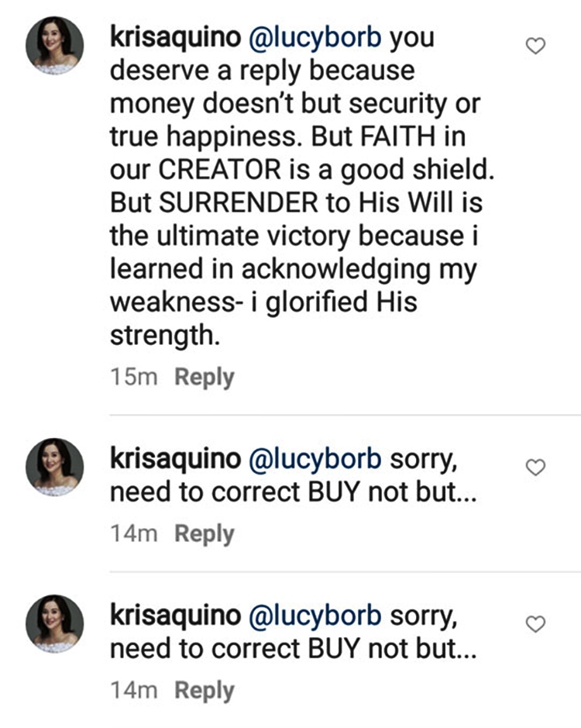This screenshot has width=581, height=728.
Task: Click the 15m timestamp
Action: point(134,378)
